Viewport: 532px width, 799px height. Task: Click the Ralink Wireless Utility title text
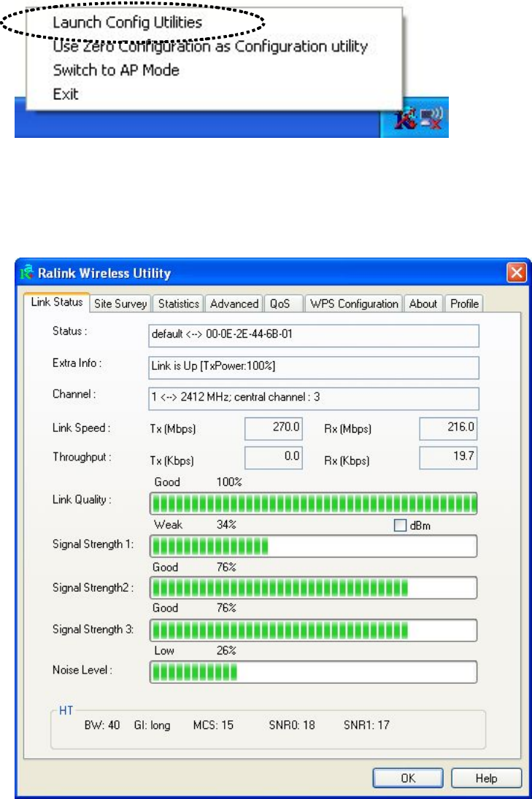tap(104, 273)
